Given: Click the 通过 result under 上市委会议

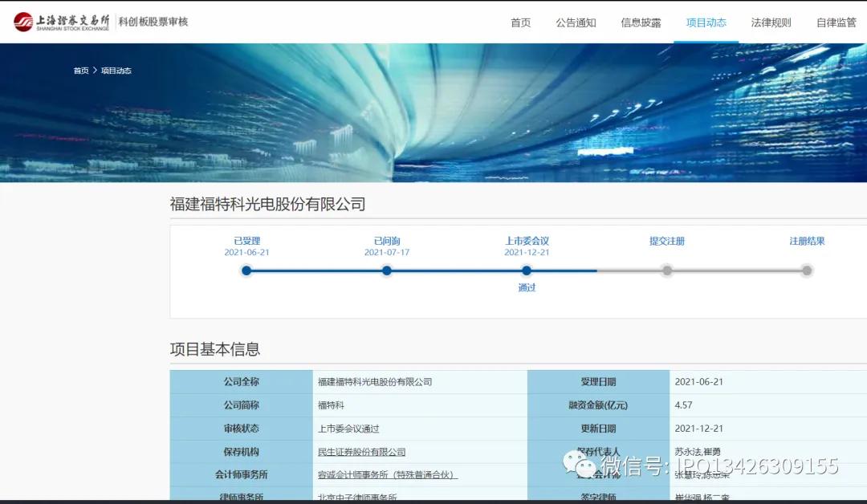Looking at the screenshot, I should (x=527, y=287).
